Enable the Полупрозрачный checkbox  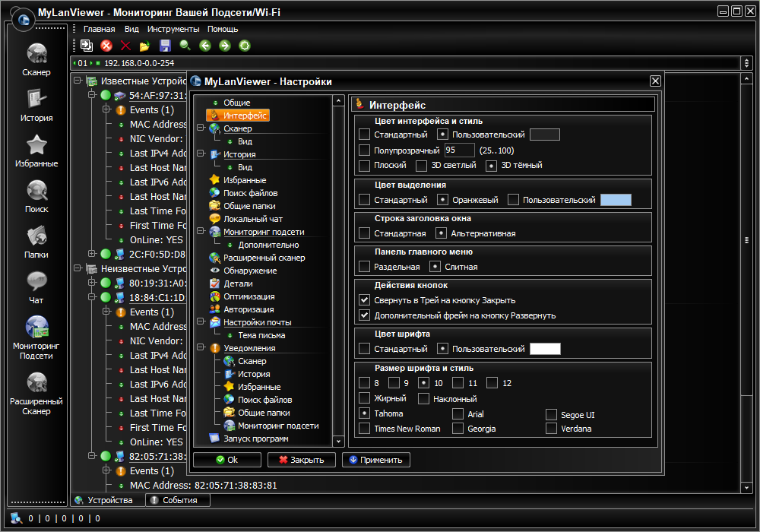365,150
